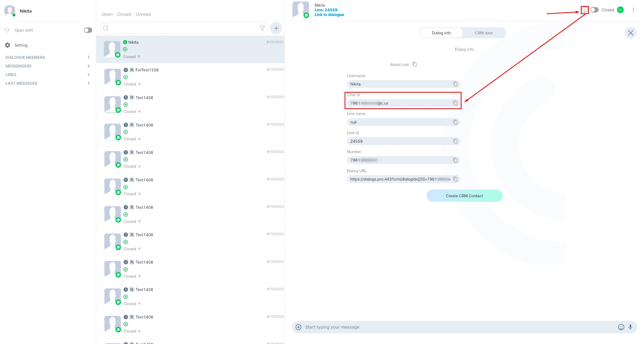Open the filter funnel in search bar
The width and height of the screenshot is (644, 344).
262,28
